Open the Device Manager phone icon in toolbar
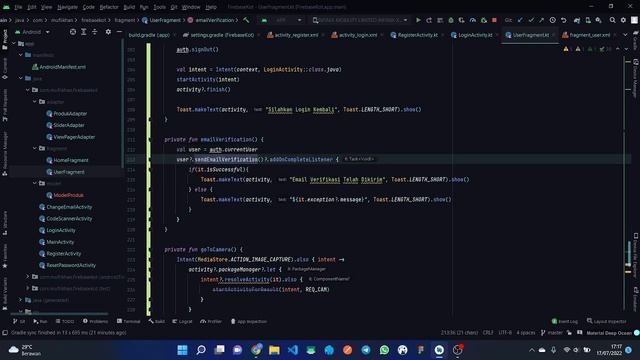The width and height of the screenshot is (640, 360). [x=588, y=20]
